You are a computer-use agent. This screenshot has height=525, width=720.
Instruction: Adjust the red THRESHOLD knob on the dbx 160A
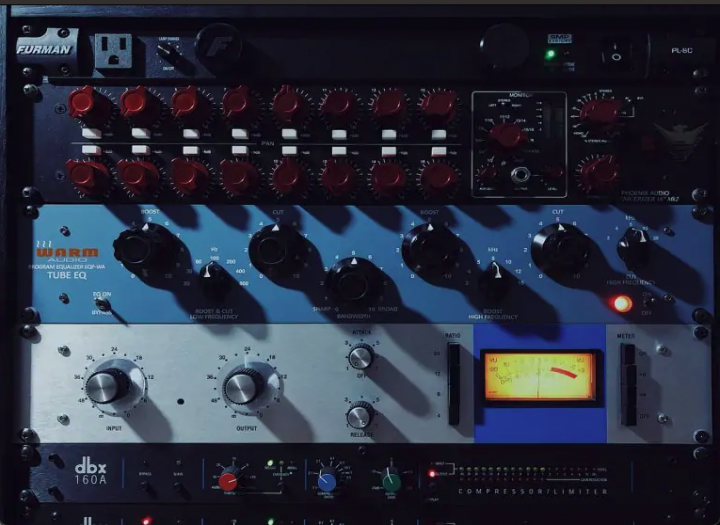click(x=230, y=479)
